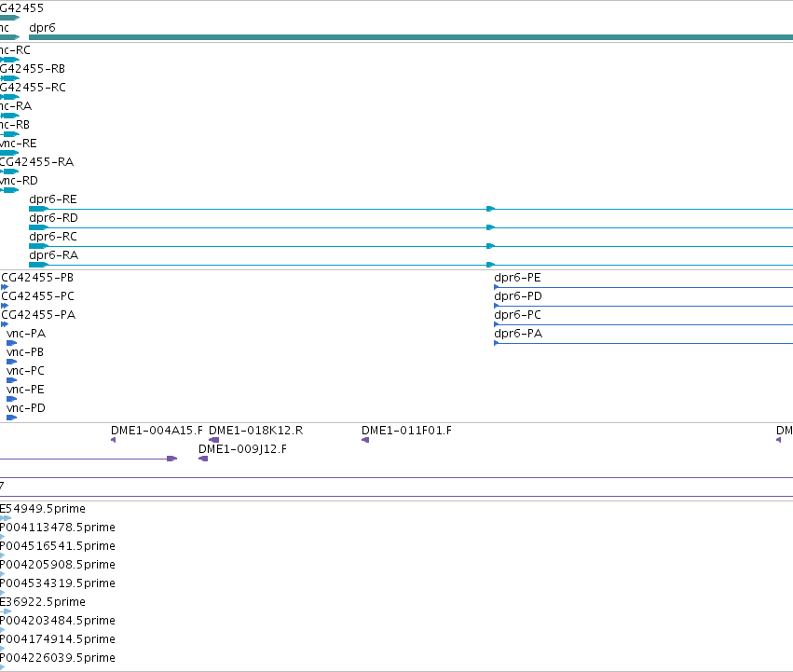Click the dpr6-RC second exon marker
793x672 pixels.
[x=490, y=246]
